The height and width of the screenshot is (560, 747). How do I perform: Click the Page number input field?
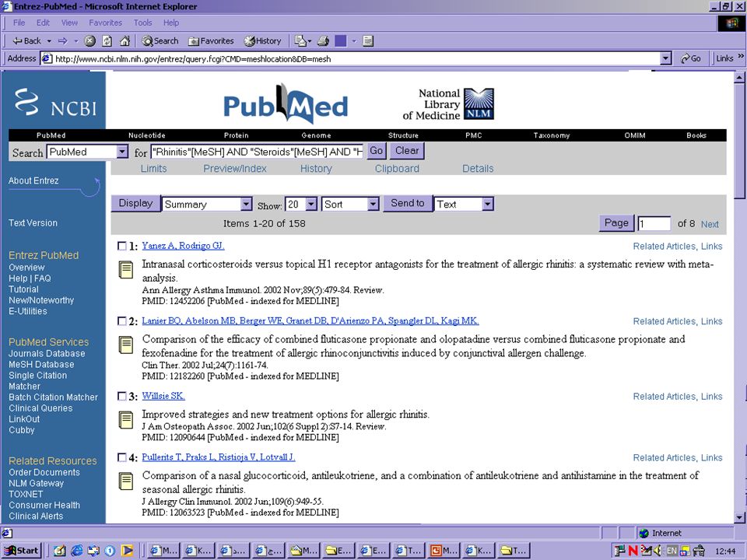(654, 224)
